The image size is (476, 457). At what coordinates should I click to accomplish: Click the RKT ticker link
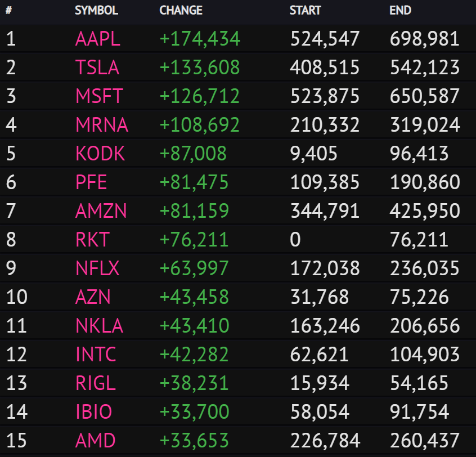point(92,240)
